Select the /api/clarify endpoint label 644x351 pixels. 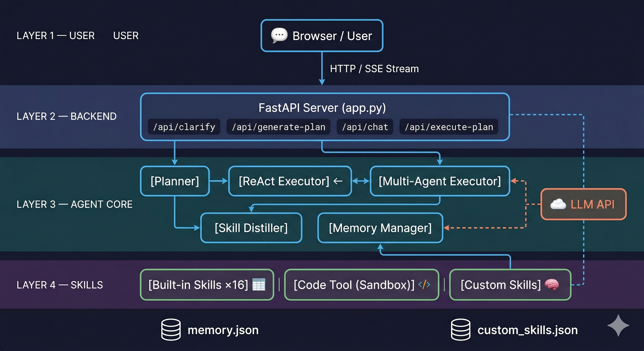pyautogui.click(x=184, y=127)
